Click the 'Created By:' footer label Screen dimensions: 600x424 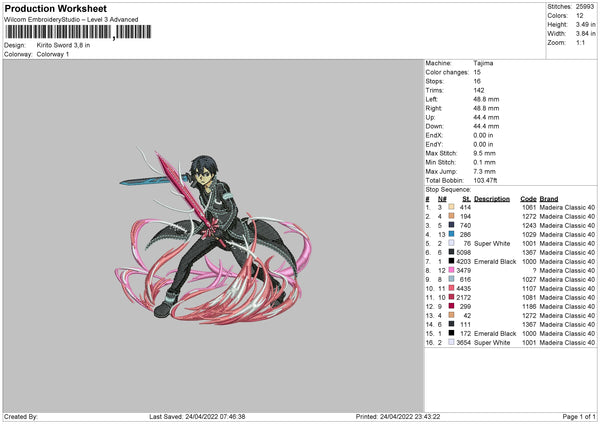click(21, 417)
